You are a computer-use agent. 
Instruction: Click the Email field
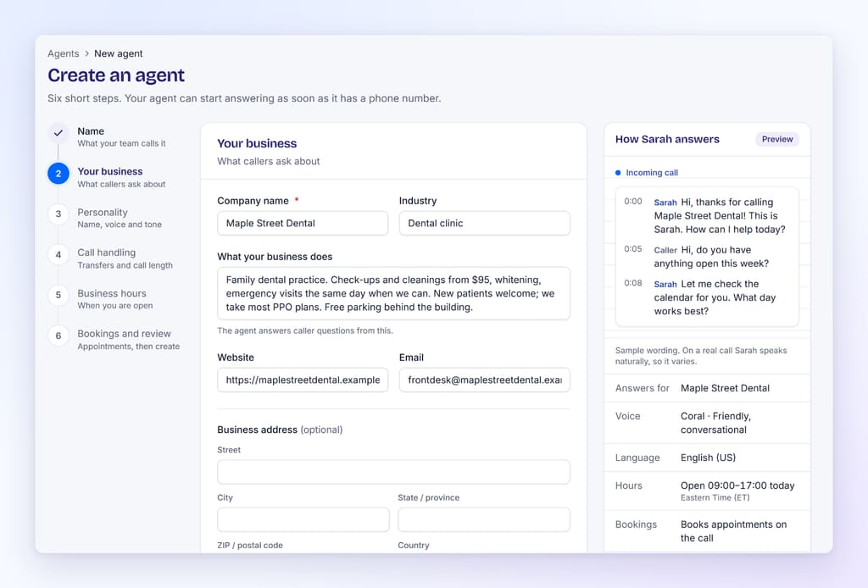tap(484, 380)
